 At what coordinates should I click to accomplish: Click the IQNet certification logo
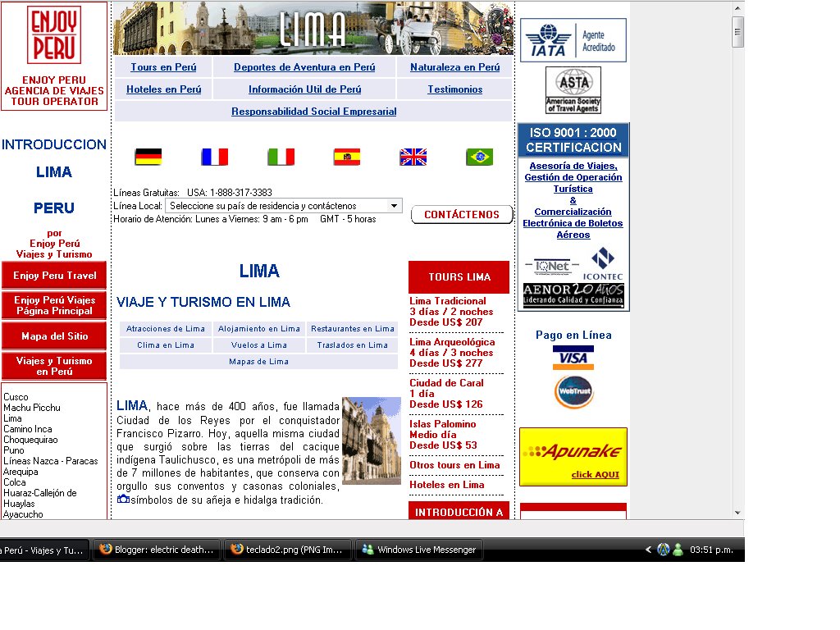tap(552, 267)
